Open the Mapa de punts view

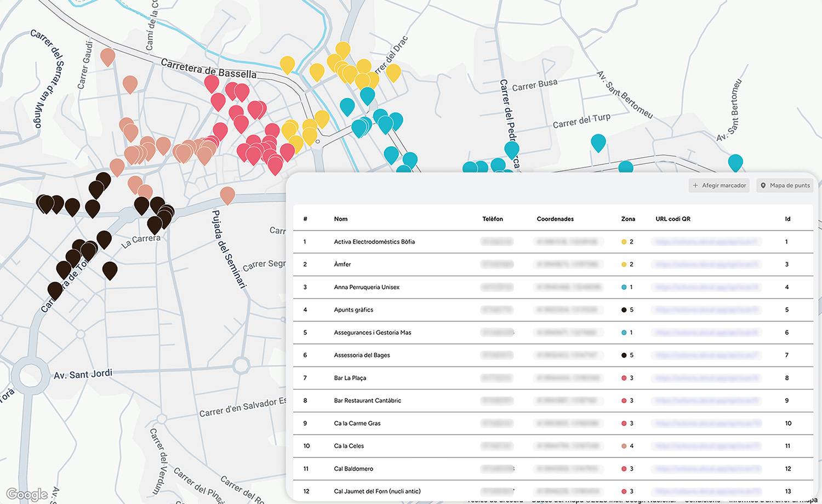[x=786, y=186]
